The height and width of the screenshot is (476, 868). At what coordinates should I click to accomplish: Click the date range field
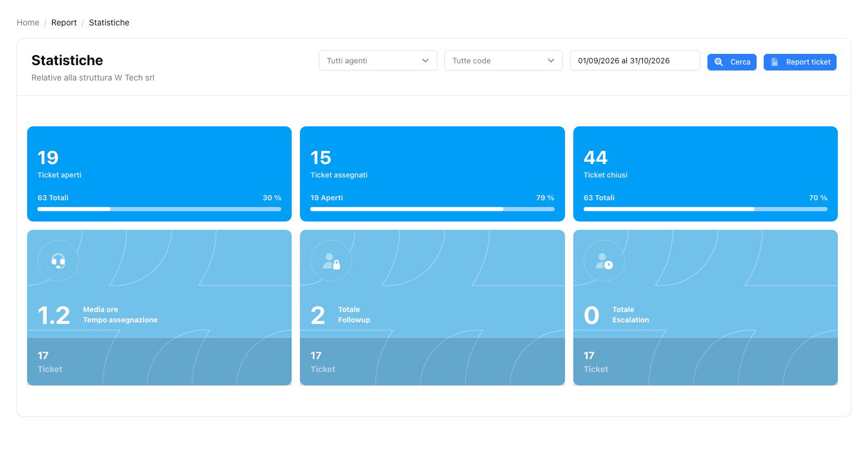click(635, 60)
